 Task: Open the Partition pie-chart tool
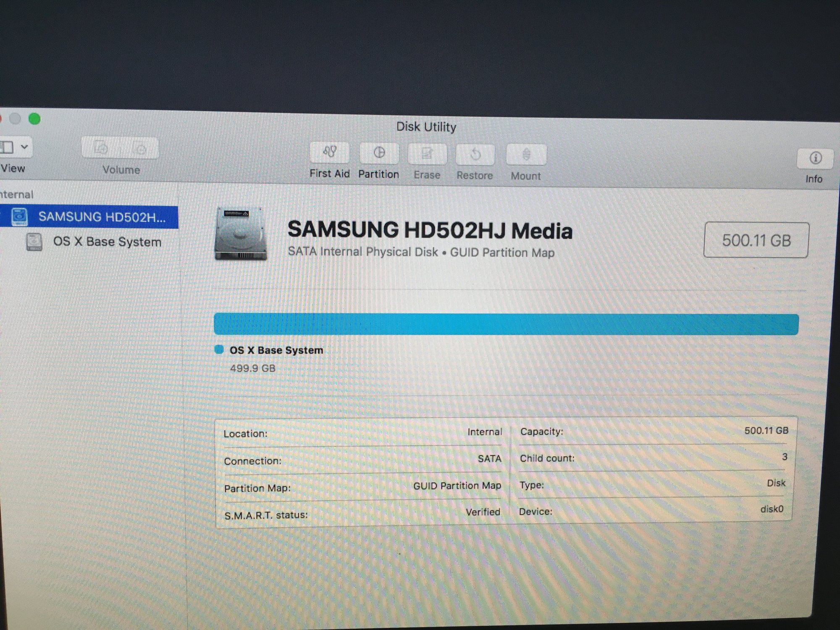click(379, 153)
